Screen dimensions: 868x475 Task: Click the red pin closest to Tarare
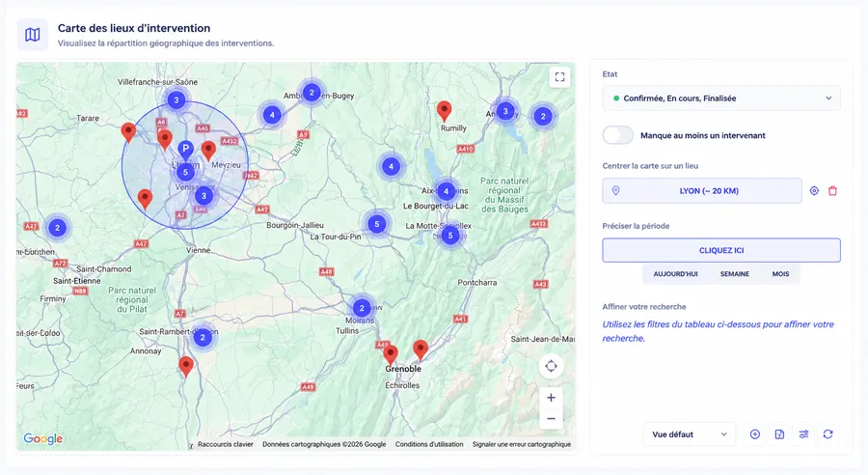pos(128,133)
